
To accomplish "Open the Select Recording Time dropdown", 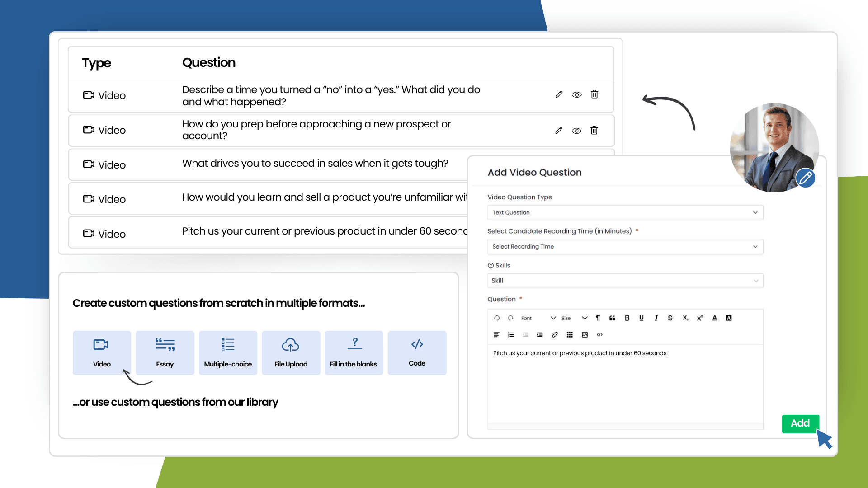I will point(625,246).
